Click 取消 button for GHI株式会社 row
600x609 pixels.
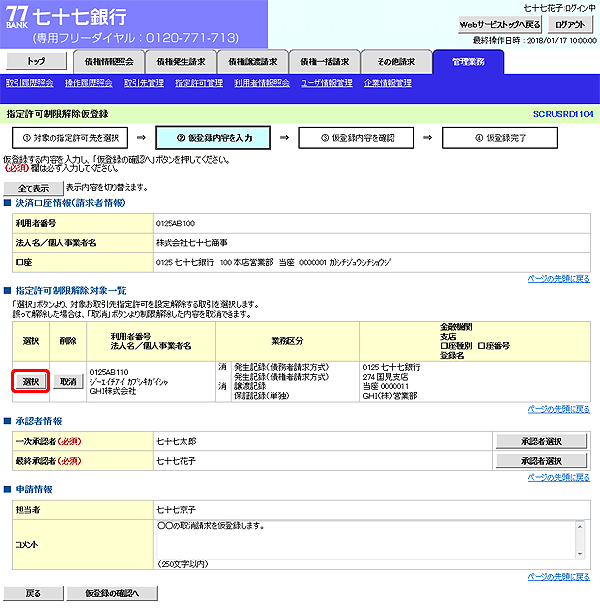point(68,382)
